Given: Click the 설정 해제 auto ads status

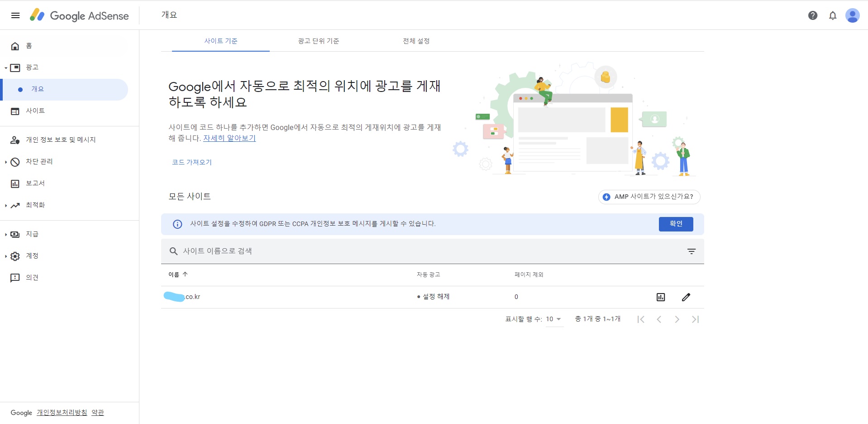Looking at the screenshot, I should pos(433,297).
